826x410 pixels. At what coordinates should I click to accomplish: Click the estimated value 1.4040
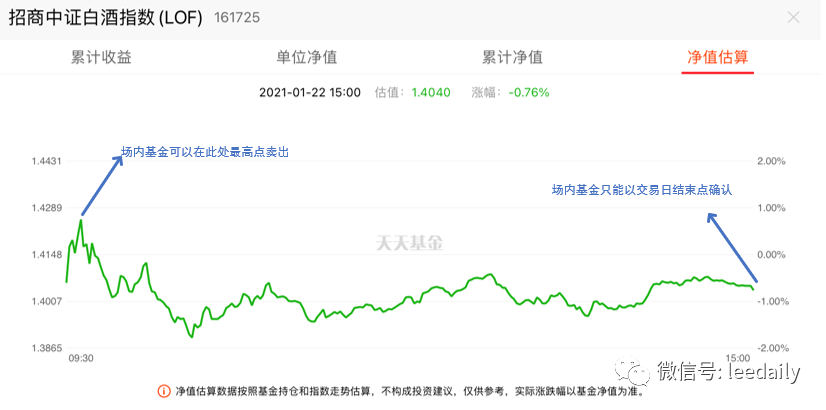[431, 93]
